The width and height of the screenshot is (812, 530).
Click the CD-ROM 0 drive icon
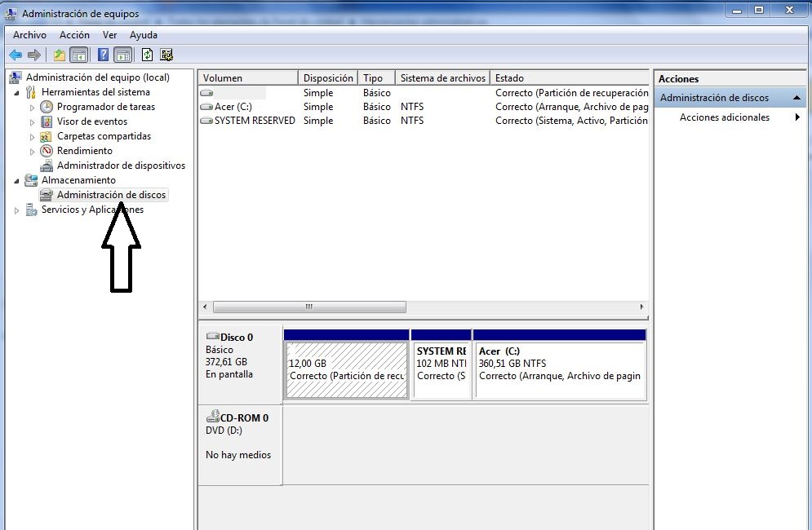[x=213, y=416]
